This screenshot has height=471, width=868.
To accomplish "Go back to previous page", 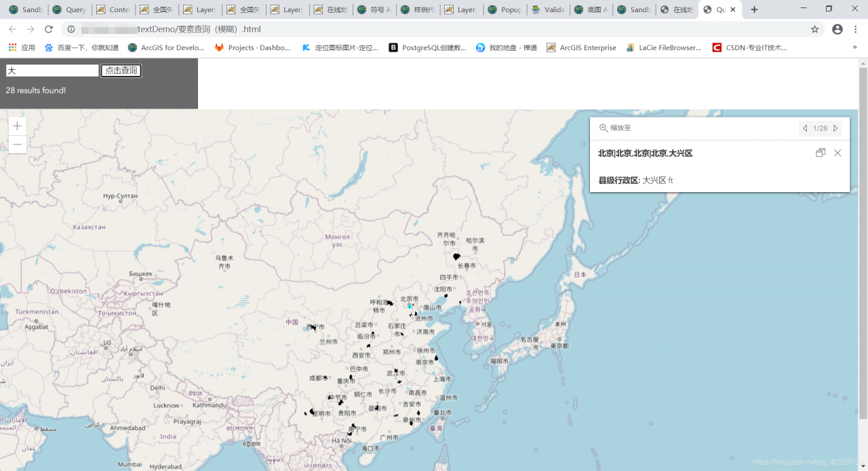I will (12, 29).
